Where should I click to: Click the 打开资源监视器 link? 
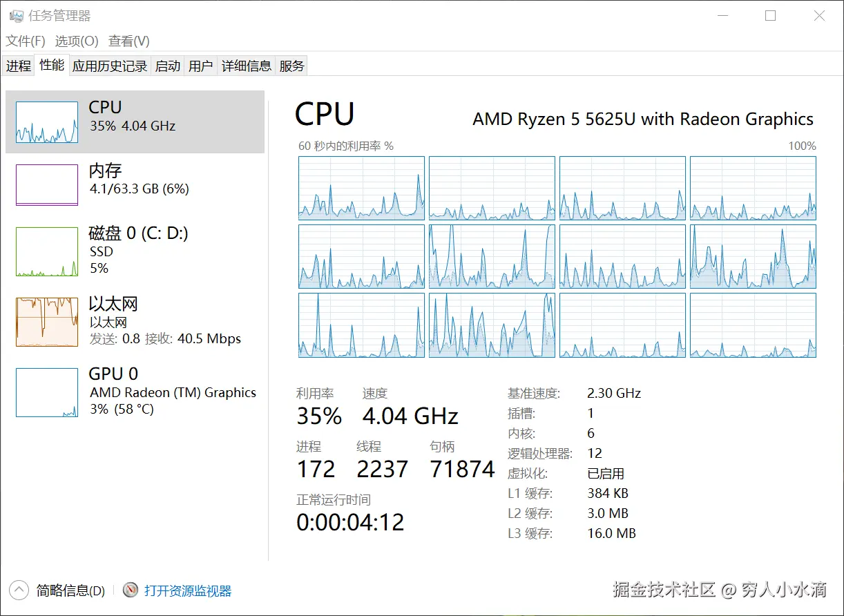click(188, 591)
